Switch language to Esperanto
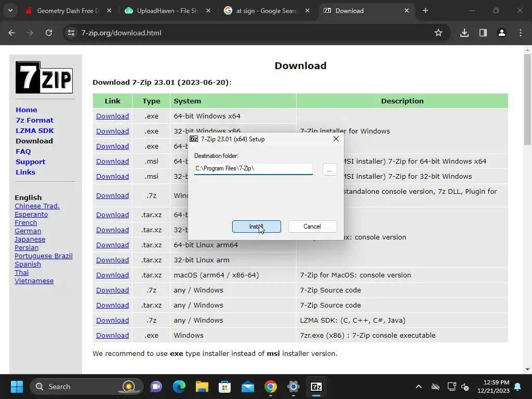 click(x=31, y=215)
